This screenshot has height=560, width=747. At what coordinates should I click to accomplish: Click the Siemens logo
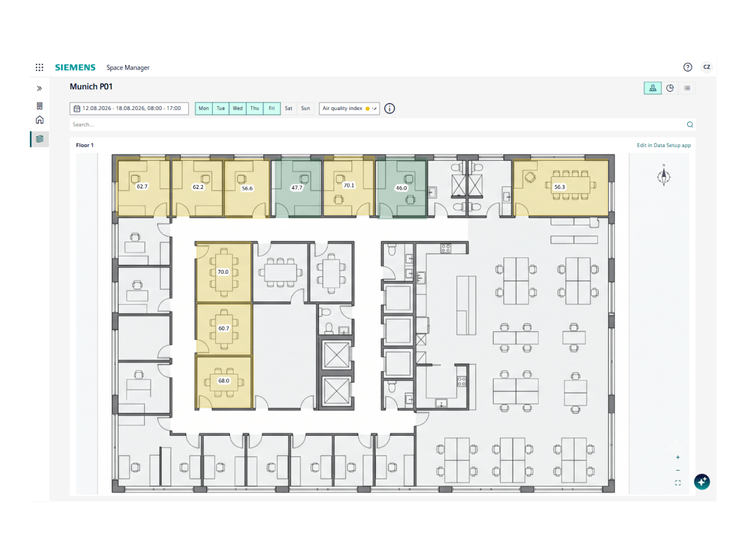point(75,67)
